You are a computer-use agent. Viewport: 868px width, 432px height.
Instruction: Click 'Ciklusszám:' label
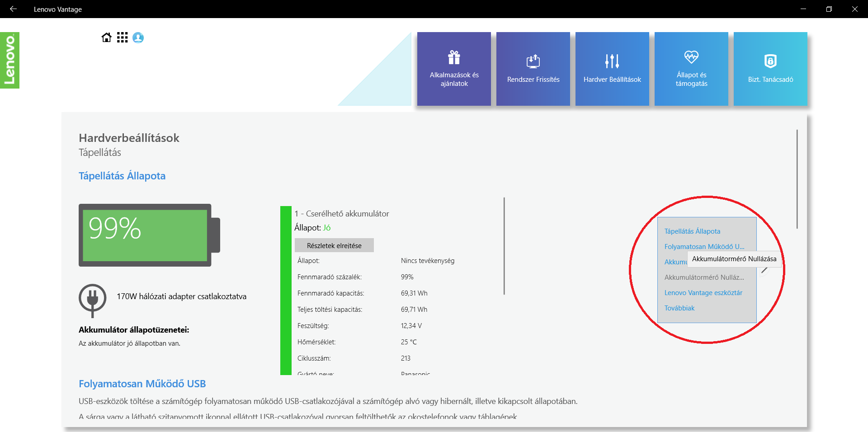click(314, 358)
